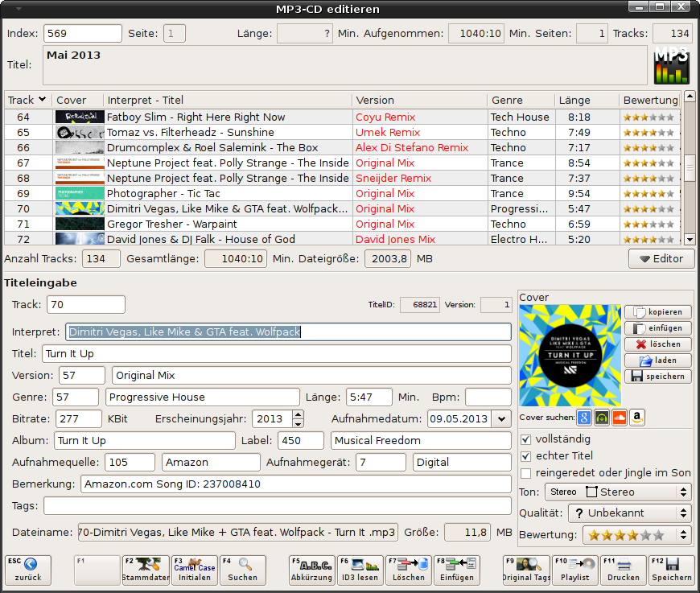Viewport: 700px width, 593px height.
Task: Click the large Turn It Up cover
Action: [570, 356]
